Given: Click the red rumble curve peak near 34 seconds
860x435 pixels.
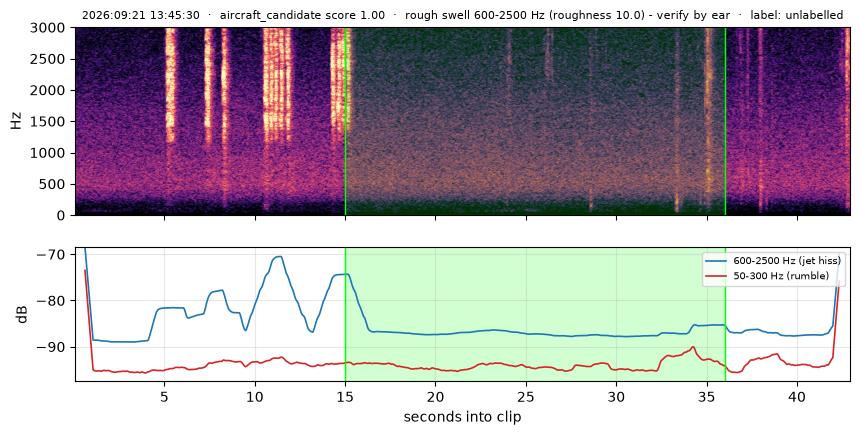Looking at the screenshot, I should 693,347.
